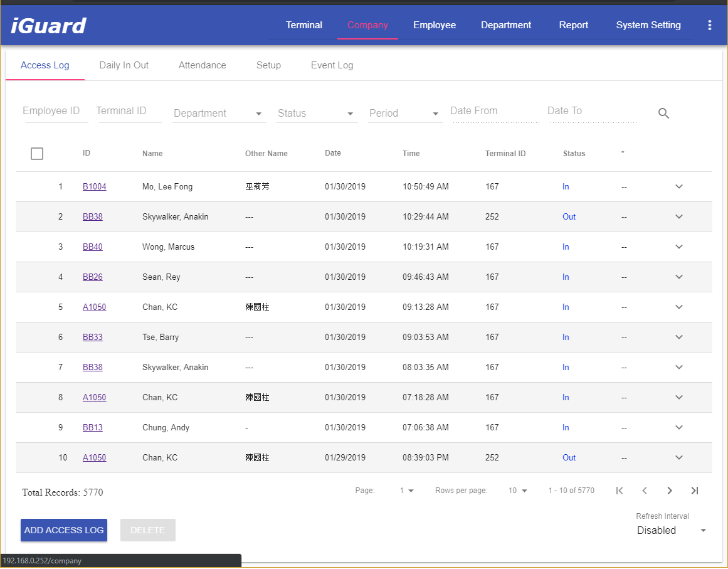
Task: Go to previous page of results
Action: pyautogui.click(x=645, y=491)
